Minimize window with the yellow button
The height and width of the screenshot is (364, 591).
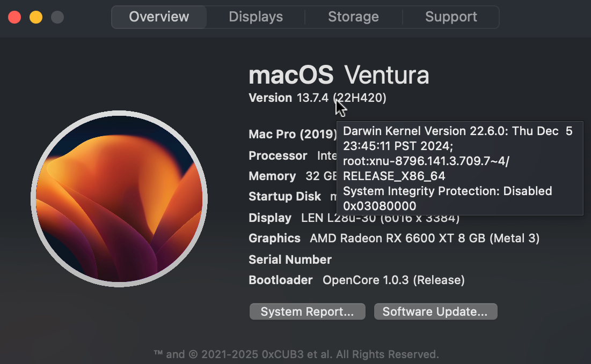tap(36, 17)
